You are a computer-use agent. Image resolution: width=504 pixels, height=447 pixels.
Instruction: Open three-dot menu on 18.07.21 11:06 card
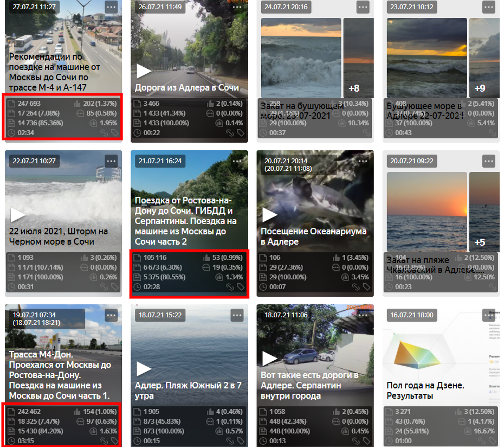[363, 315]
